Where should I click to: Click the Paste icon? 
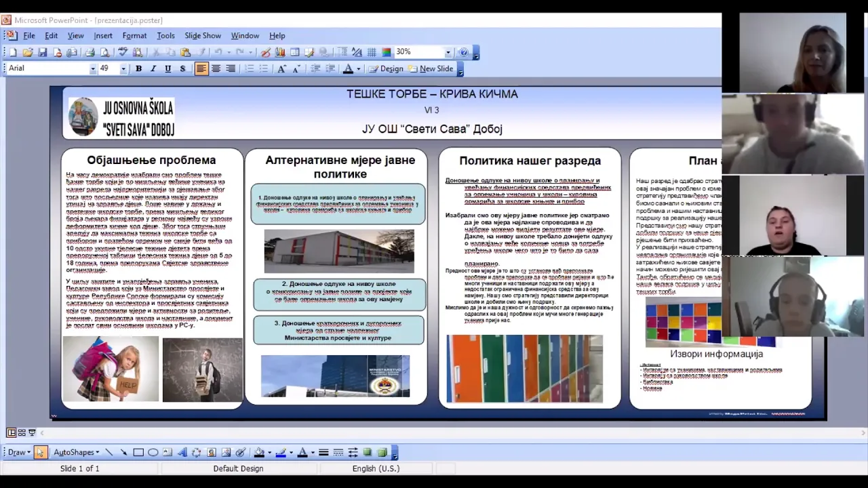click(184, 52)
